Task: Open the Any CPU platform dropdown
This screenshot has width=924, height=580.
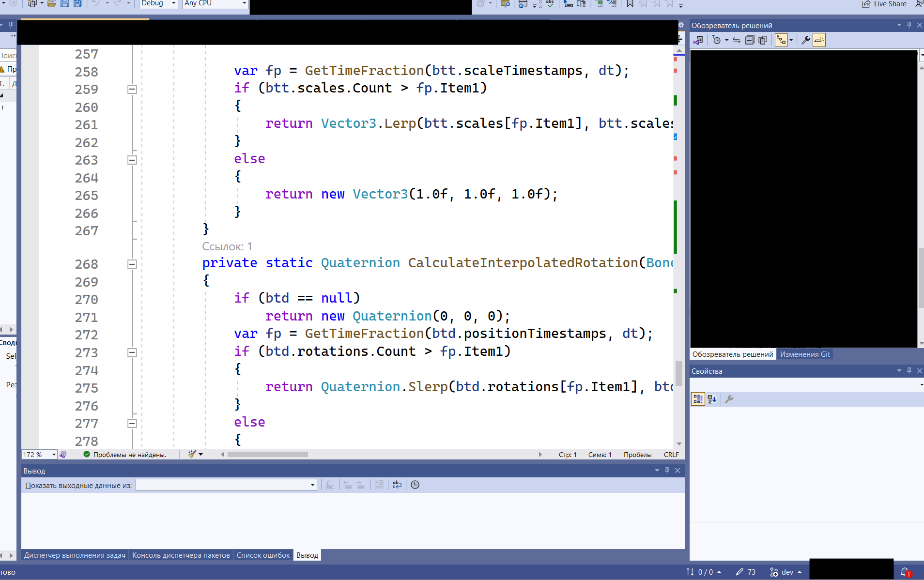Action: [216, 4]
